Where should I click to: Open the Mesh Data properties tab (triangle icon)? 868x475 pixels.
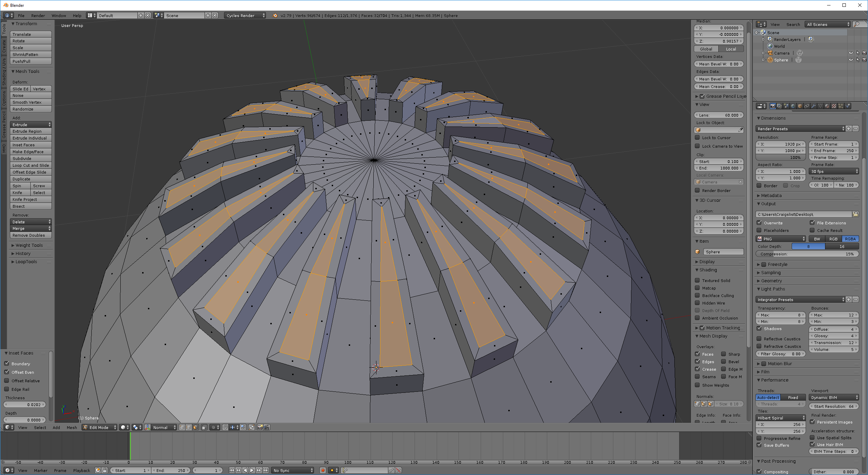(820, 106)
